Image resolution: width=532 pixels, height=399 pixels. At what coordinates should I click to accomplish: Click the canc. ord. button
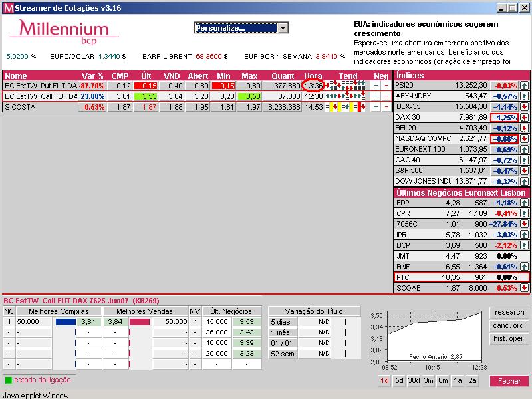click(x=509, y=325)
